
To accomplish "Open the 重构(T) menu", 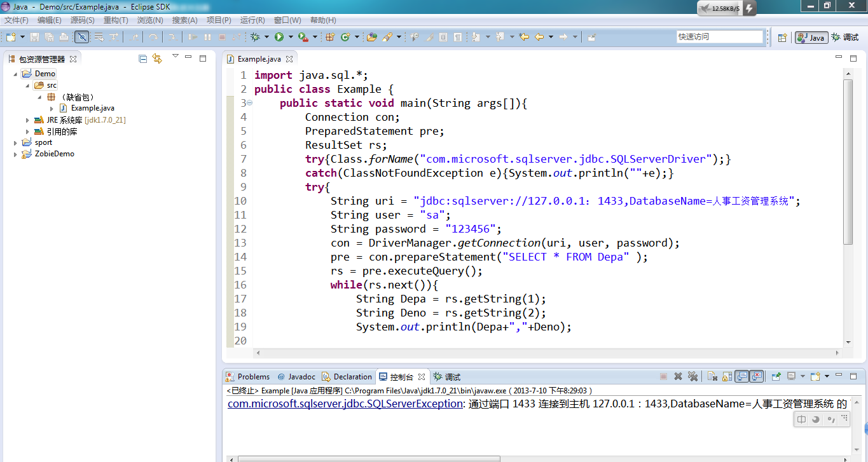I will 115,20.
